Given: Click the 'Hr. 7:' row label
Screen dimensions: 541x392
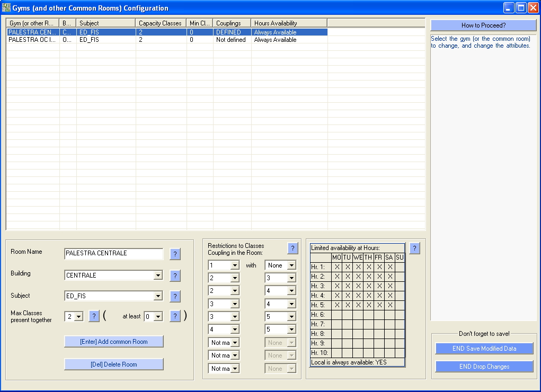Looking at the screenshot, I should (x=321, y=324).
